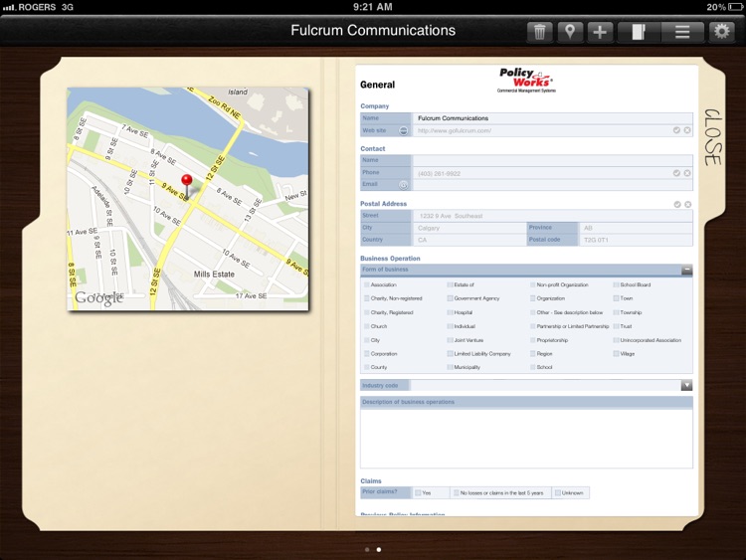Collapse the Form of business section
Image resolution: width=746 pixels, height=560 pixels.
tap(686, 270)
